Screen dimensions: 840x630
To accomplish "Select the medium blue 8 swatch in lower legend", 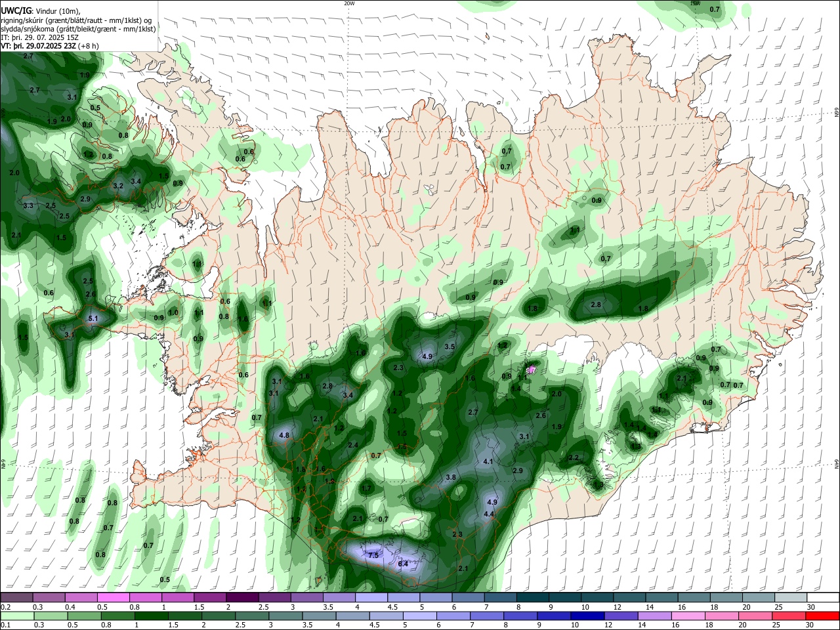I will coord(521,616).
